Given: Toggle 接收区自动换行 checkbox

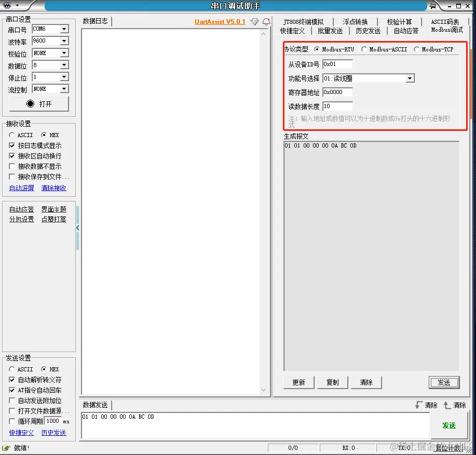Looking at the screenshot, I should (12, 156).
